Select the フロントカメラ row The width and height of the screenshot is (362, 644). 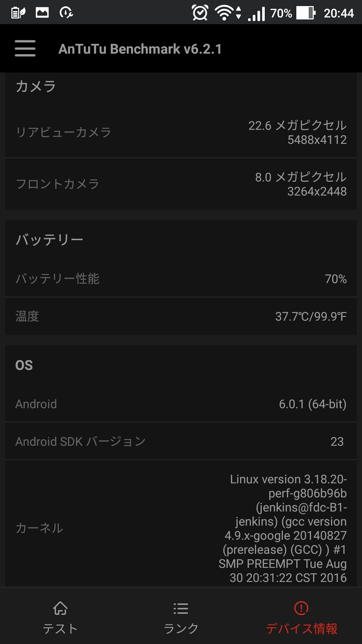coord(181,184)
